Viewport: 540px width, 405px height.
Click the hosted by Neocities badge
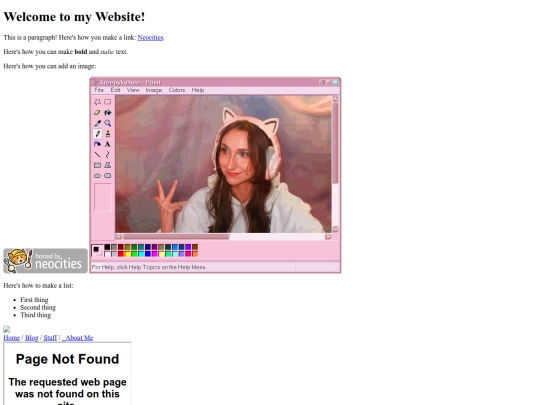click(45, 261)
